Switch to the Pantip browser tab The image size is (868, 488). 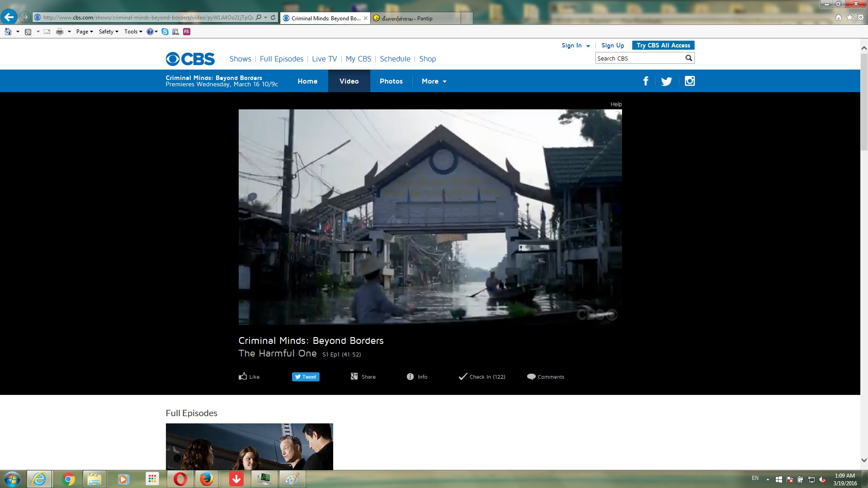coord(416,18)
